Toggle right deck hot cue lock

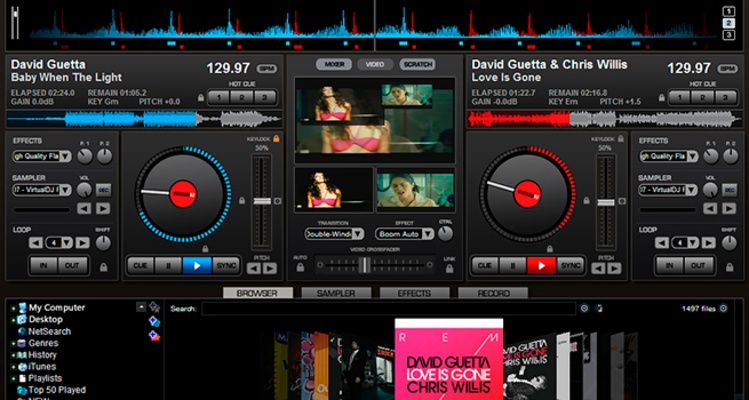(662, 98)
